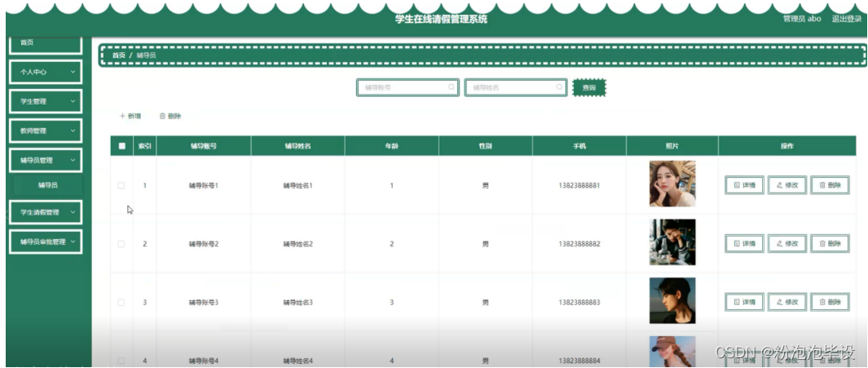868x368 pixels.
Task: Click the 辅导账号 column header
Action: point(203,146)
